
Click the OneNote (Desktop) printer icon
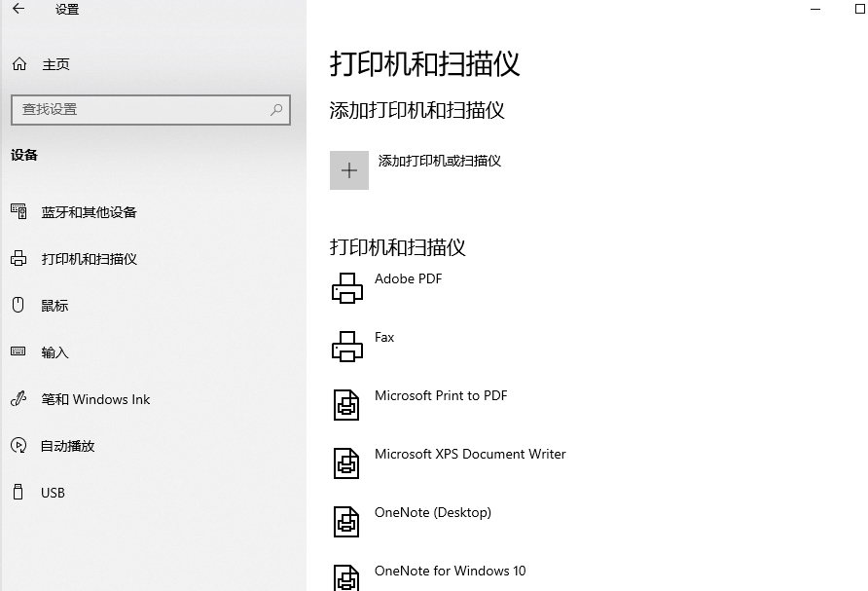(347, 522)
